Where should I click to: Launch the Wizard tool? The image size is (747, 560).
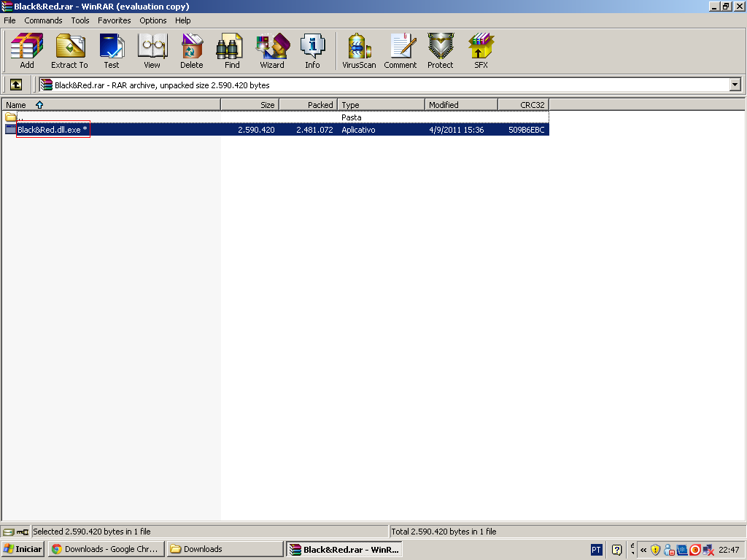(x=272, y=50)
